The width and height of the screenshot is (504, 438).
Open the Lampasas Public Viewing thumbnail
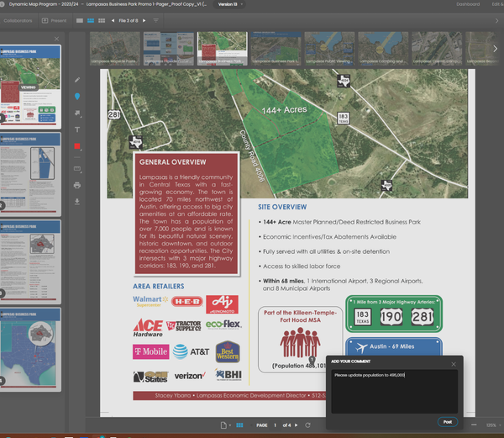coord(329,49)
